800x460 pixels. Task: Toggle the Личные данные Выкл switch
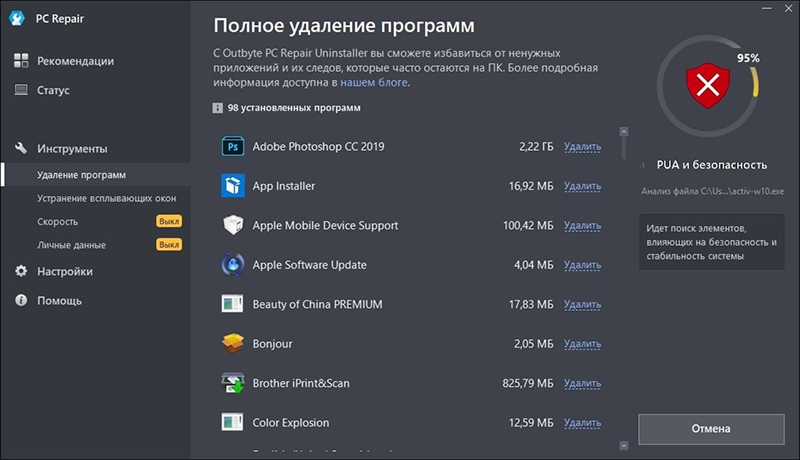click(169, 245)
